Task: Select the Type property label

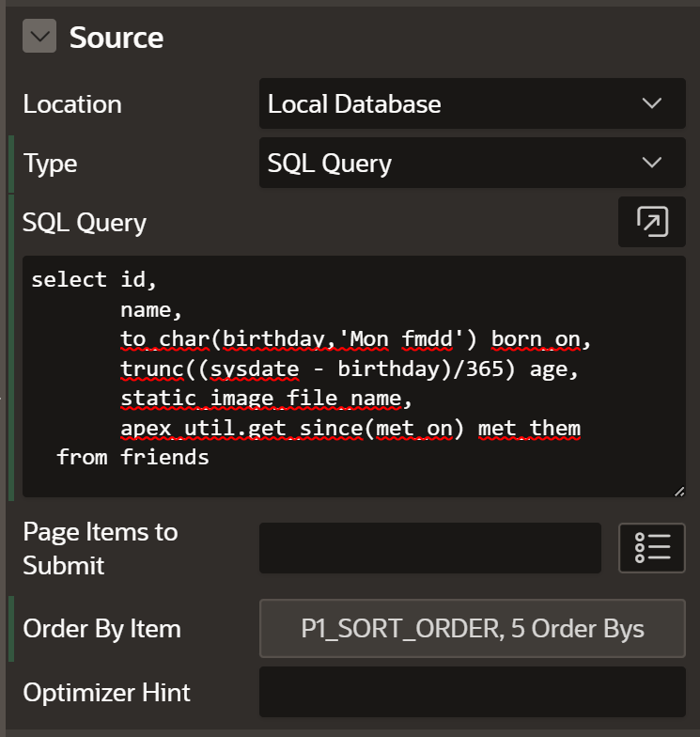Action: pos(50,163)
